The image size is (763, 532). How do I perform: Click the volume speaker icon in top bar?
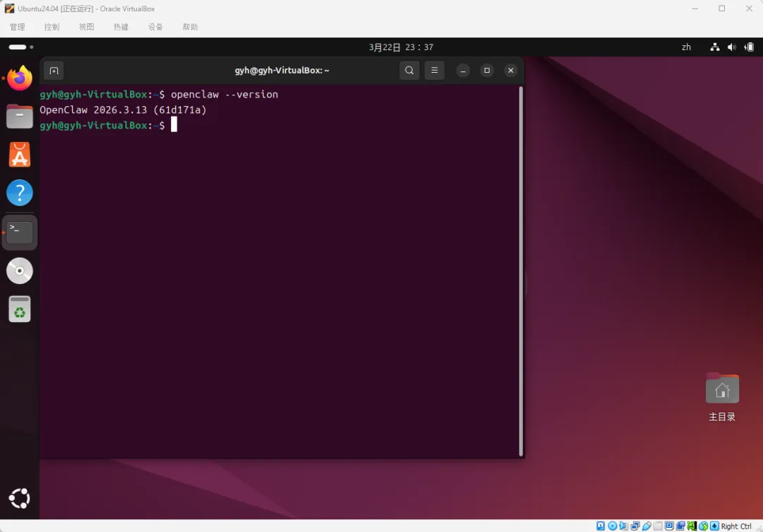[x=731, y=47]
